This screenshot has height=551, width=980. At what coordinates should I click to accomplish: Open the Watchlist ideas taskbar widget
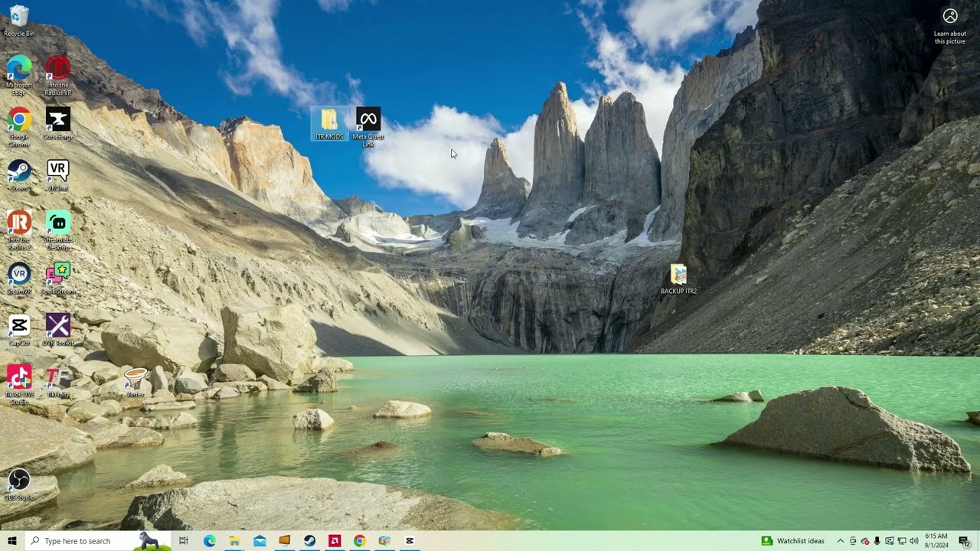click(793, 541)
